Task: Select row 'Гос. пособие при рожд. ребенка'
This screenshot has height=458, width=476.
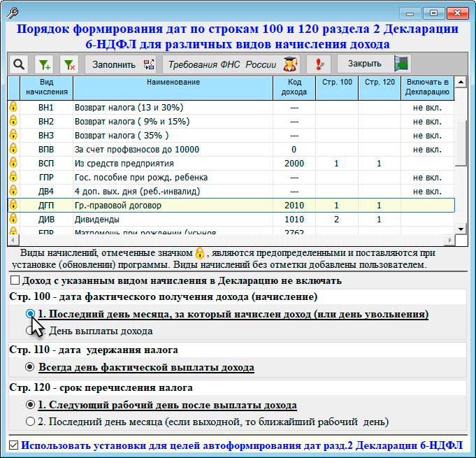Action: click(x=231, y=178)
